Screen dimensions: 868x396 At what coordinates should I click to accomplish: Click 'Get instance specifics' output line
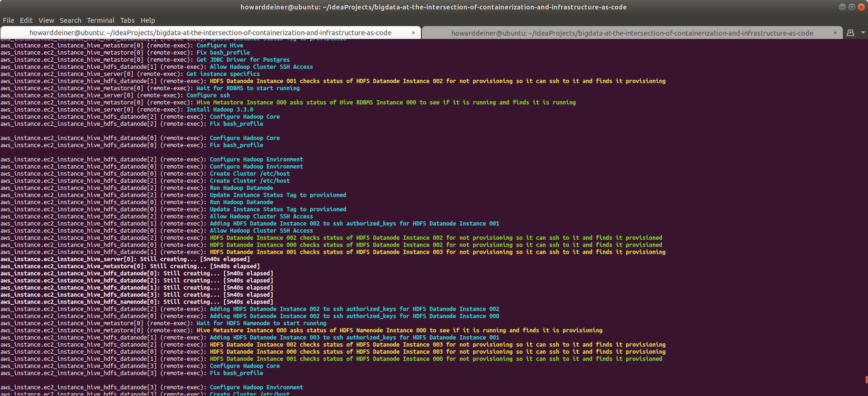tap(223, 74)
